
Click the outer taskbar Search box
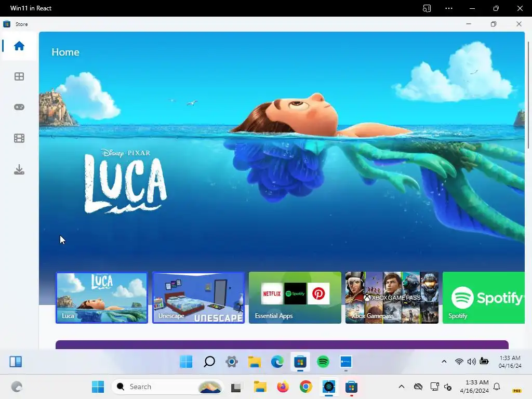click(x=168, y=387)
